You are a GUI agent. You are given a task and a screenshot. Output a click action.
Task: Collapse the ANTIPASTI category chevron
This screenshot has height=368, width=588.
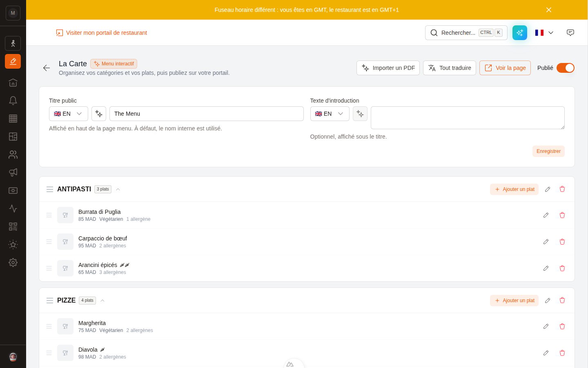(118, 189)
